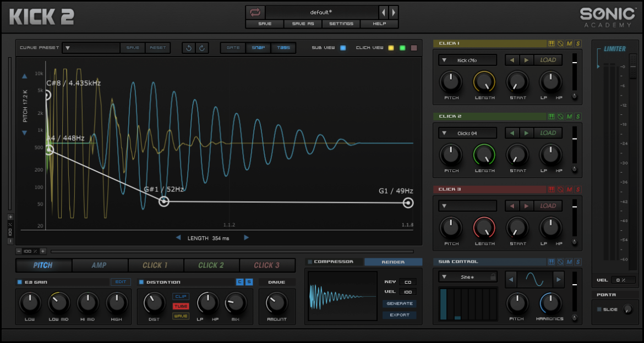Screen dimensions: 644x343
Task: Lower the pitch range with the down arrow
Action: click(x=25, y=133)
